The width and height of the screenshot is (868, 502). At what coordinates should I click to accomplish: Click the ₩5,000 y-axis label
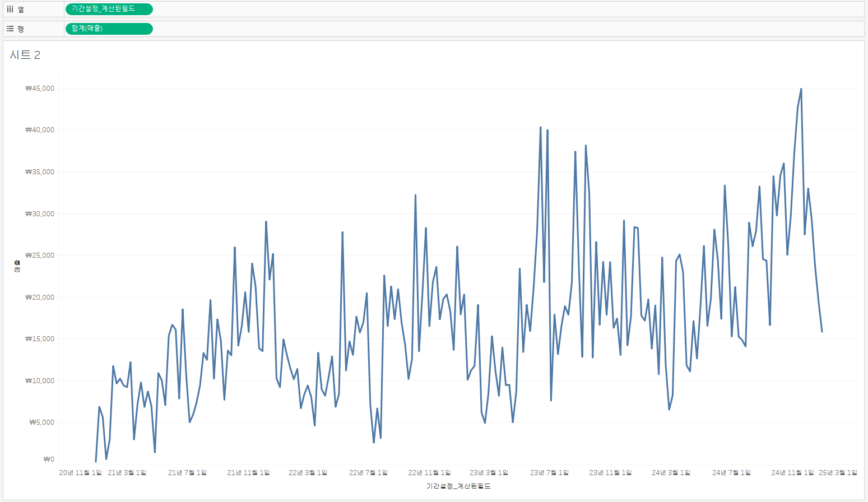(42, 422)
